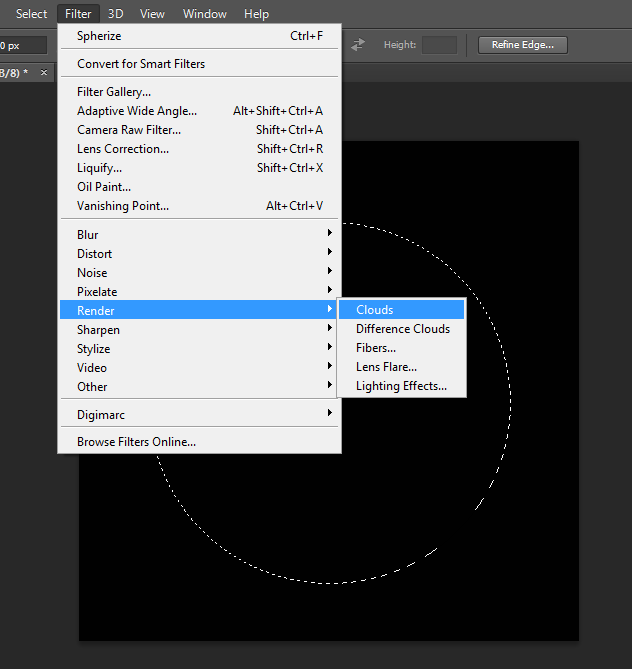
Task: Close the open document tab
Action: 44,73
